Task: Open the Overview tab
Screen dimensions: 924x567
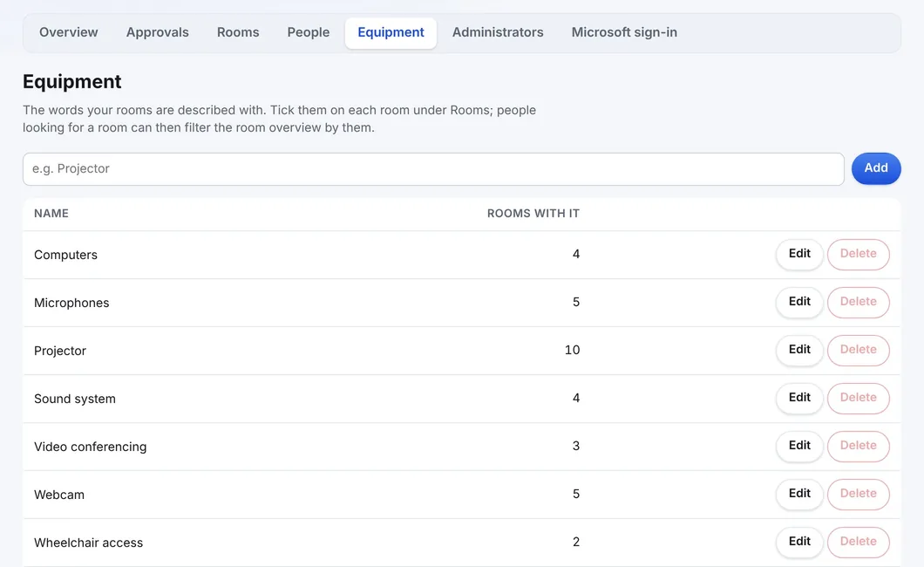Action: [68, 32]
